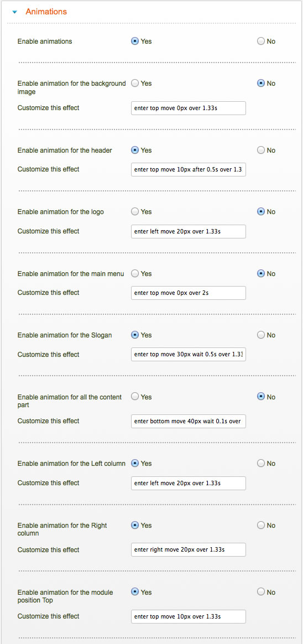Enable animation for all content part
This screenshot has height=644, width=303.
pyautogui.click(x=135, y=397)
